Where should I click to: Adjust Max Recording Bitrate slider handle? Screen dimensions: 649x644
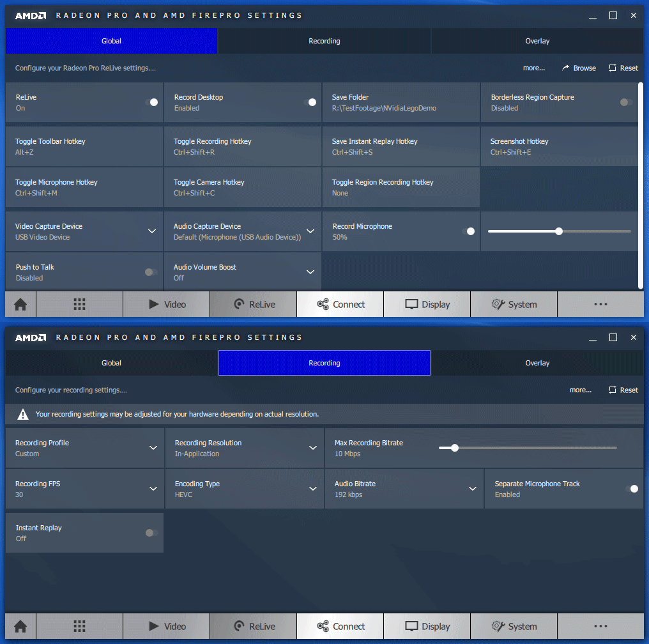[454, 448]
